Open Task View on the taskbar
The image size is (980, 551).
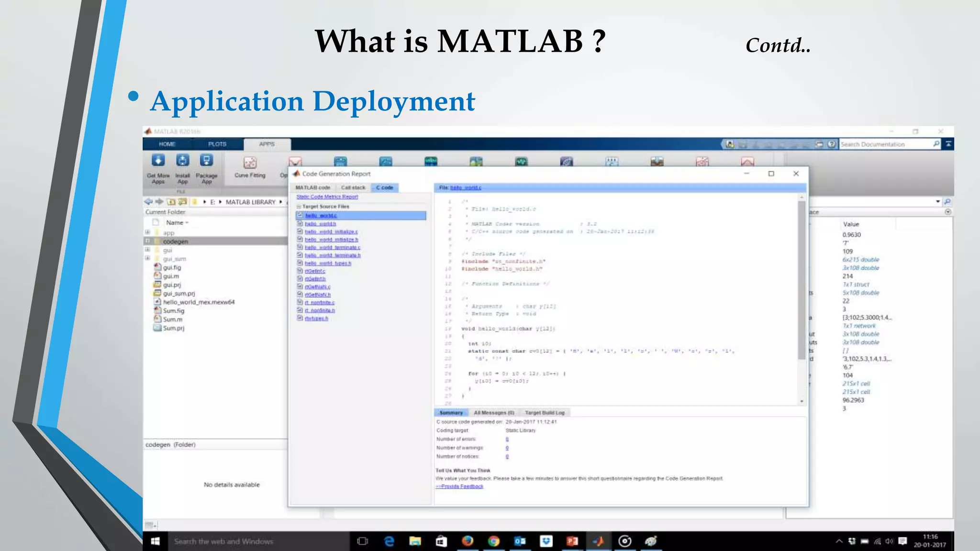tap(363, 541)
